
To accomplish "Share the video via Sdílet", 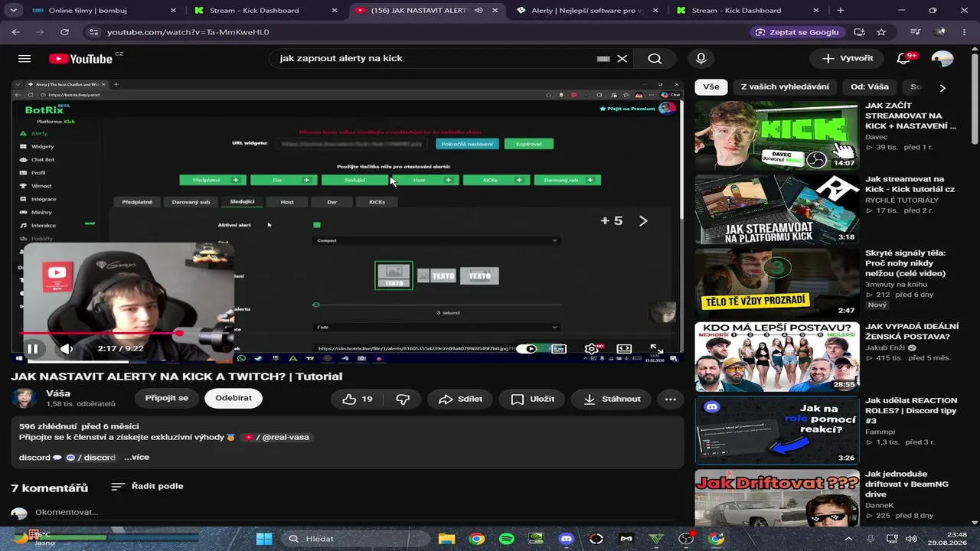I will click(x=460, y=399).
